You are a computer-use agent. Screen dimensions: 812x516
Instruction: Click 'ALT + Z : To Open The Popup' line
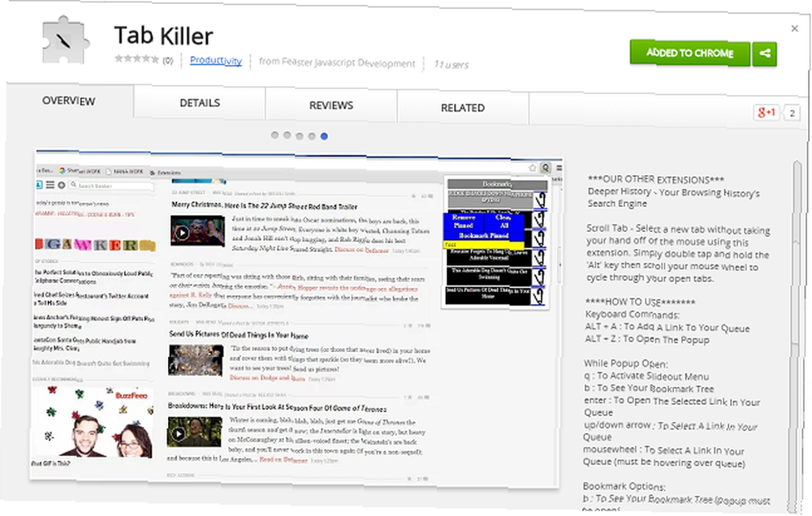647,339
